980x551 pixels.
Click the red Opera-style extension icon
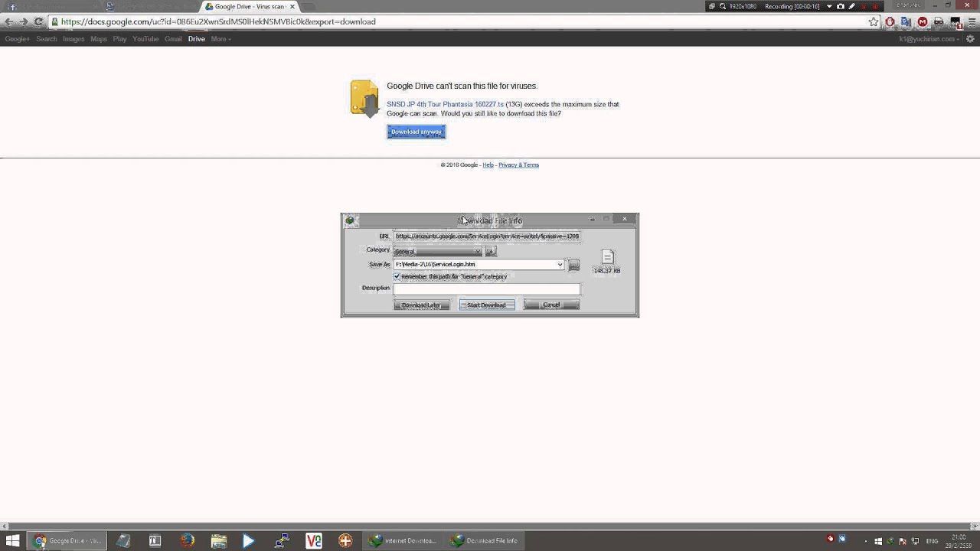tap(890, 21)
